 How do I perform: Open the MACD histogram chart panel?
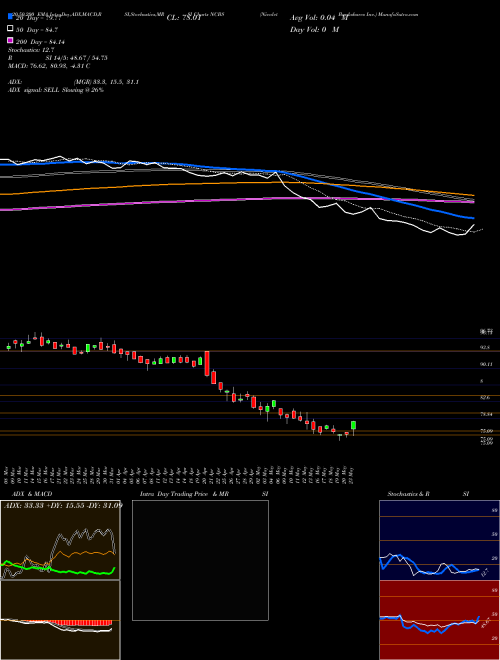coord(60,620)
